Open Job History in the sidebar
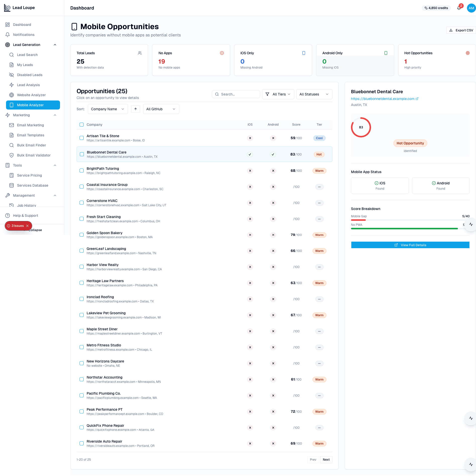The height and width of the screenshot is (476, 476). 33,205
